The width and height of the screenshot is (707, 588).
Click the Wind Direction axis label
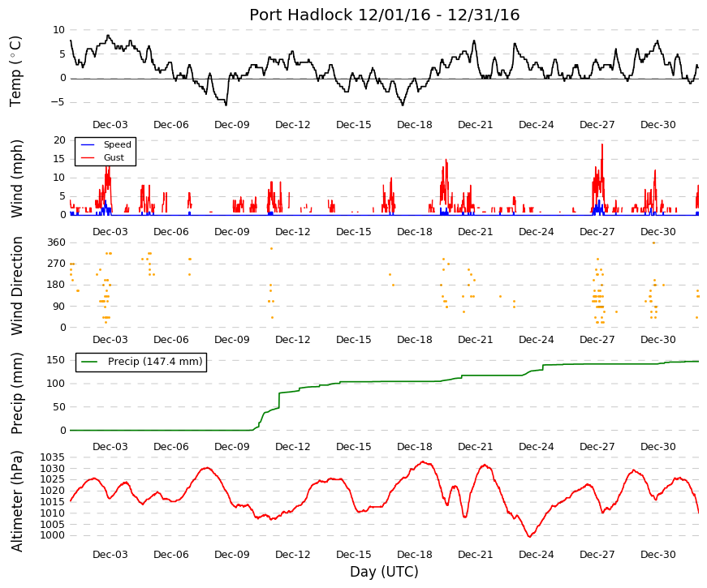pyautogui.click(x=16, y=285)
